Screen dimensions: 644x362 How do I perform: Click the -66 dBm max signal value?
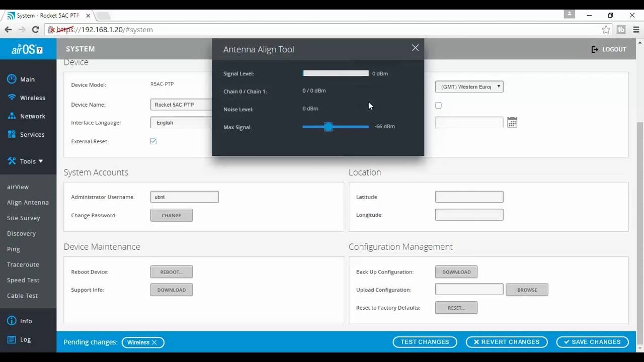pos(385,126)
